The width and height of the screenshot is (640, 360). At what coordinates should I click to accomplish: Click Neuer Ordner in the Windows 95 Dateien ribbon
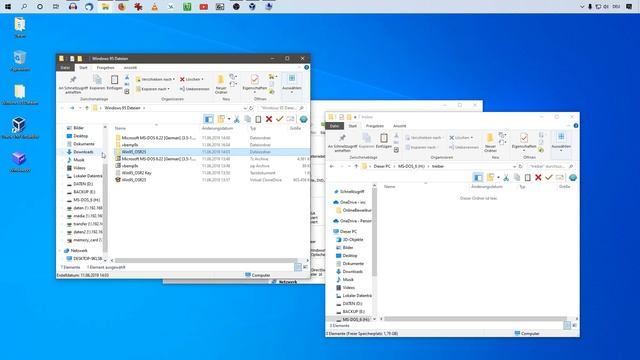[221, 84]
